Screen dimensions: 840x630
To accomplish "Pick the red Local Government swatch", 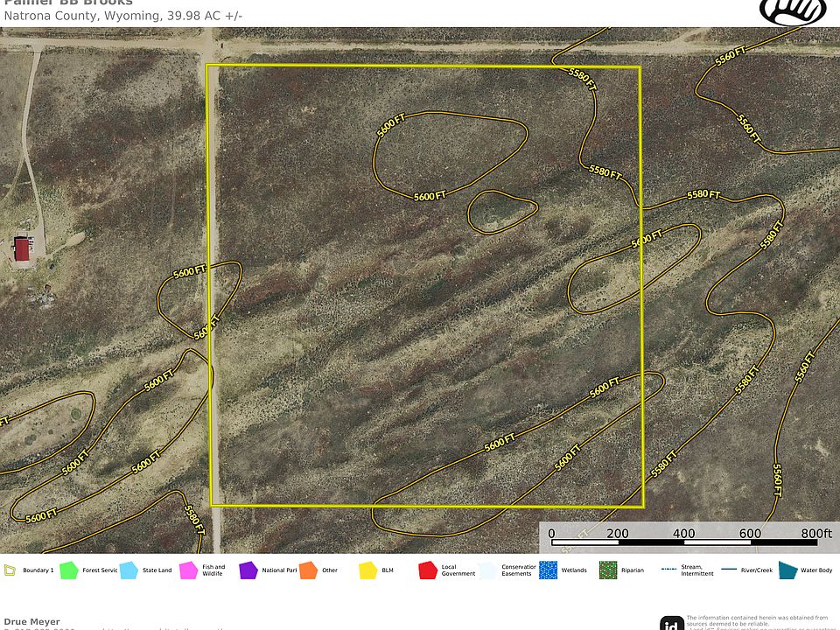I will [428, 570].
